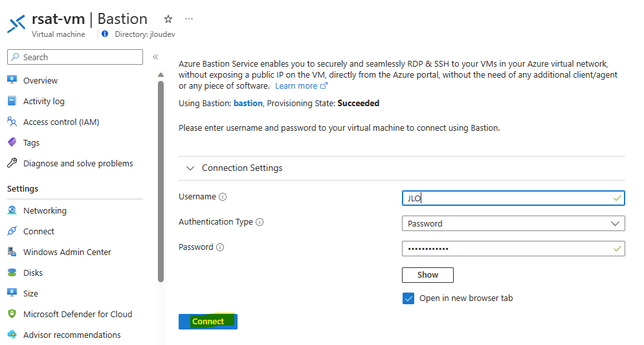
Task: Click the Overview monitor icon
Action: point(12,80)
